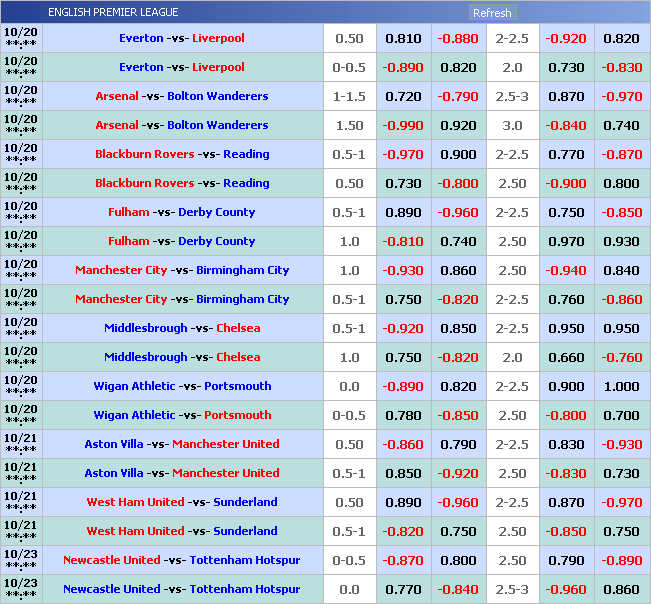Choose the -0.990 odds for Arsenal vs Bolton

point(403,126)
